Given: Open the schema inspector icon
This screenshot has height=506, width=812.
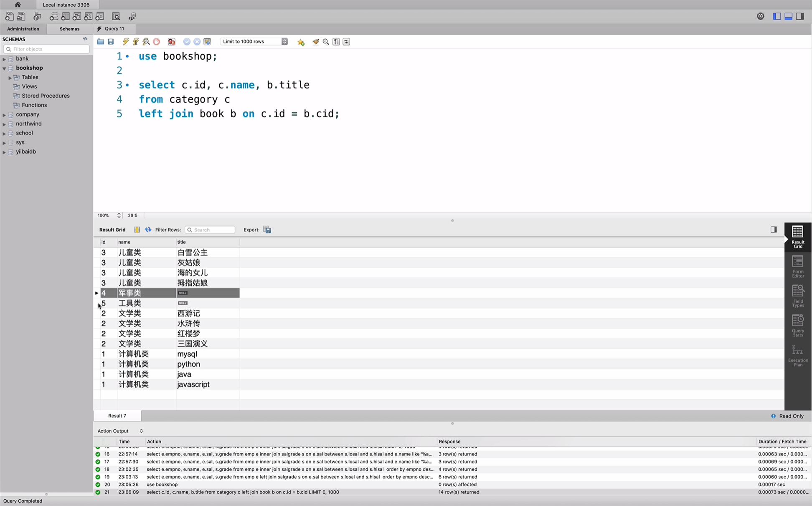Looking at the screenshot, I should [x=37, y=16].
